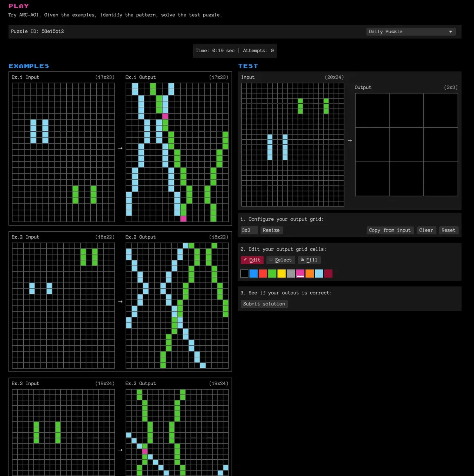Click the Output (3x3) size label
474x476 pixels.
(x=451, y=87)
